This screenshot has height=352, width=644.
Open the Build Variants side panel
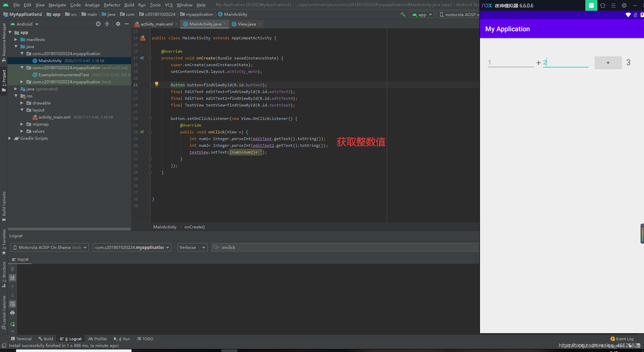4,206
